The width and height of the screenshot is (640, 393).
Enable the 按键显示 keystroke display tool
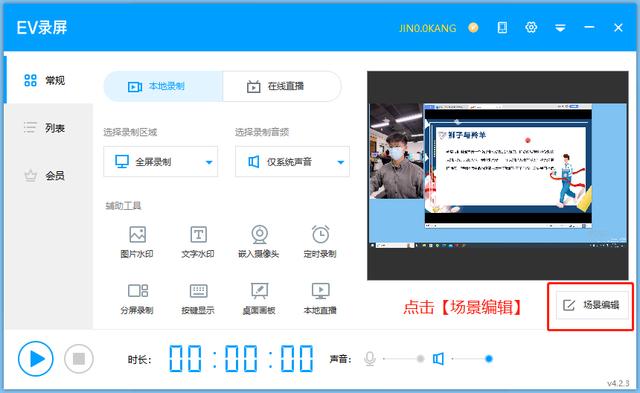198,299
